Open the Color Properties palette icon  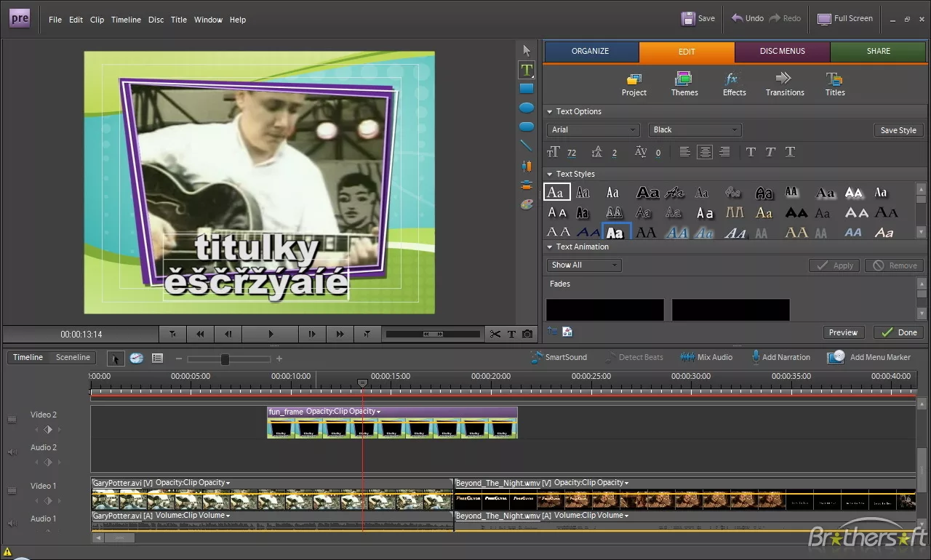527,205
